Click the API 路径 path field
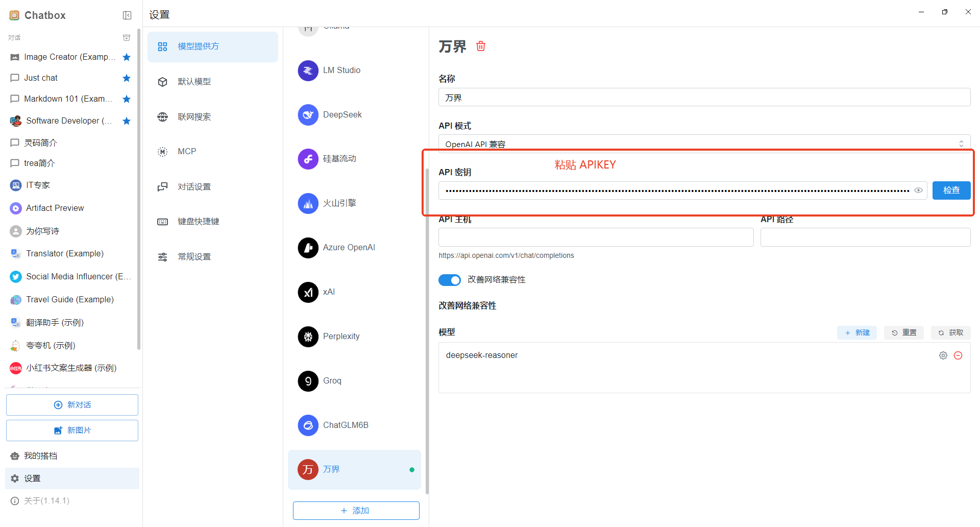 click(865, 237)
